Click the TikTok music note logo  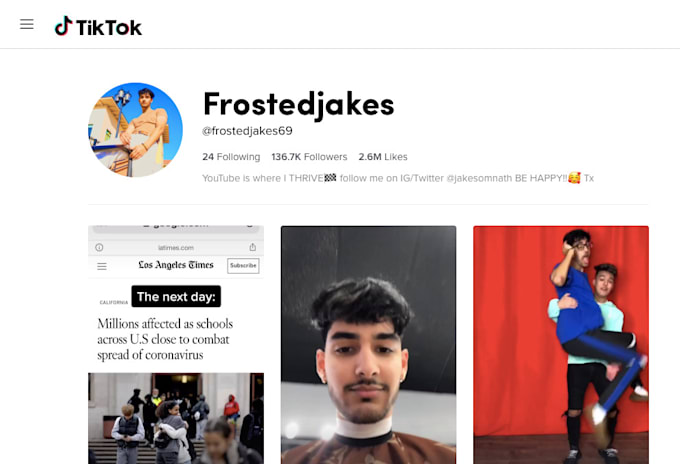coord(63,26)
